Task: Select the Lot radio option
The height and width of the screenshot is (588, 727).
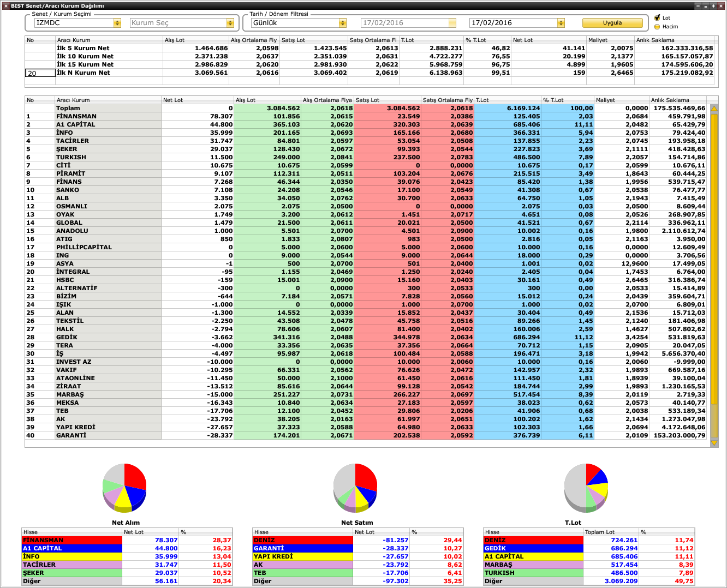Action: point(657,17)
